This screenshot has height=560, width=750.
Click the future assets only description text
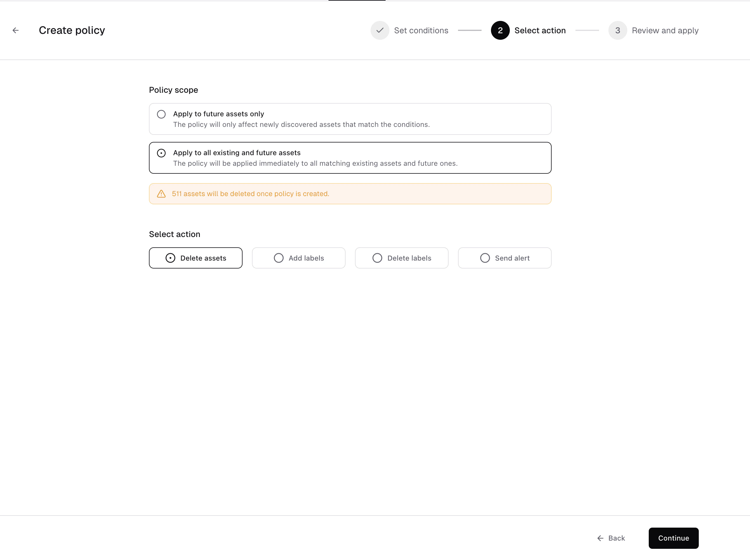[x=301, y=125]
